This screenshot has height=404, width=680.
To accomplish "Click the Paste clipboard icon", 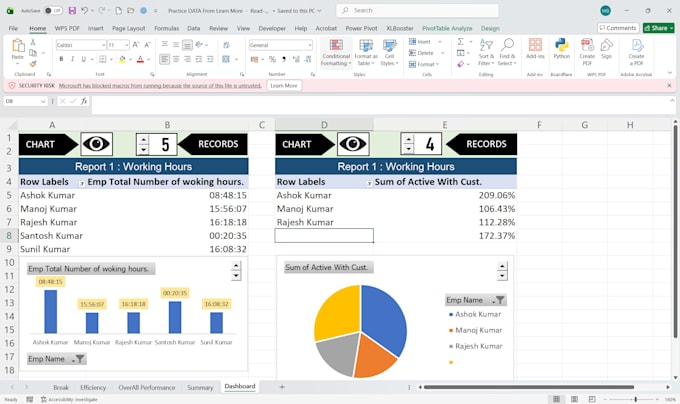I will tap(18, 46).
